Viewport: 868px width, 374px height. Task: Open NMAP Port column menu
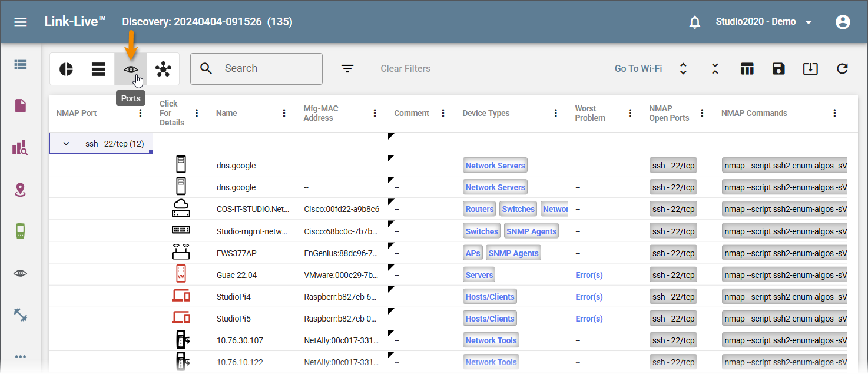140,113
